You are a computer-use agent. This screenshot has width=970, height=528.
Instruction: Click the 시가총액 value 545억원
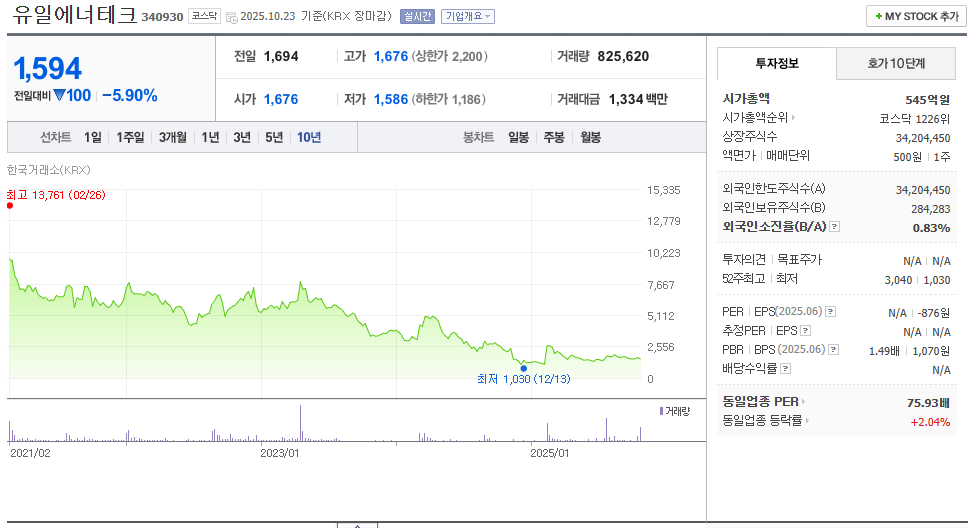[x=927, y=100]
